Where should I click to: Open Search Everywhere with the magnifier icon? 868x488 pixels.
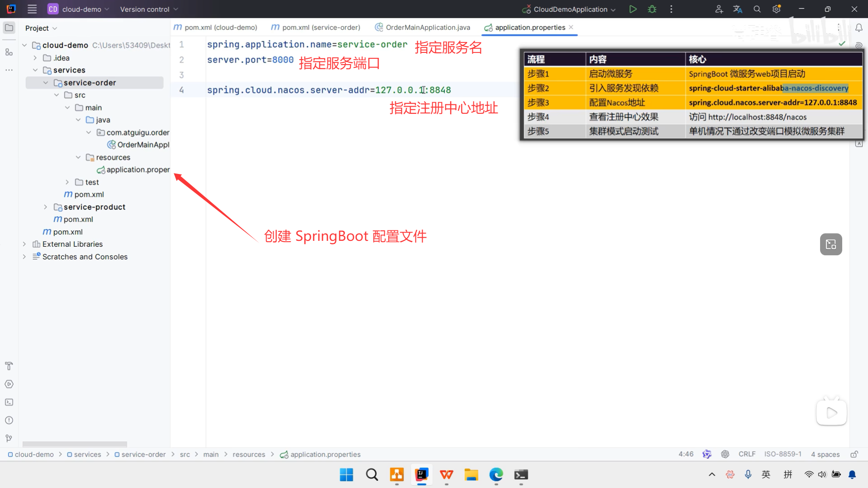pos(757,9)
